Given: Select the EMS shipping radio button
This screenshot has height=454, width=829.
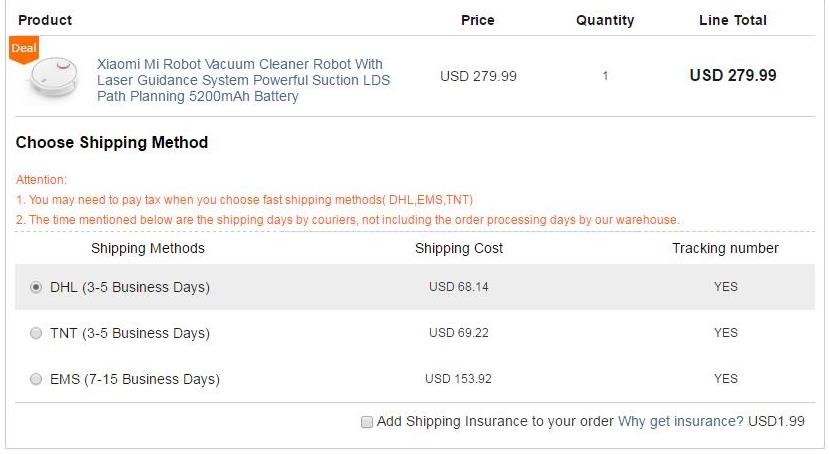Looking at the screenshot, I should click(36, 379).
